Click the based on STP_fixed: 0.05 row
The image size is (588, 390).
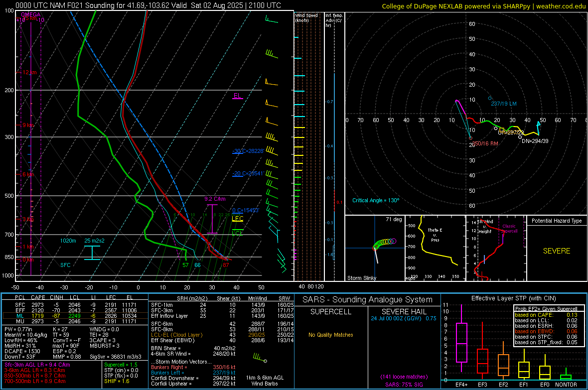click(546, 342)
